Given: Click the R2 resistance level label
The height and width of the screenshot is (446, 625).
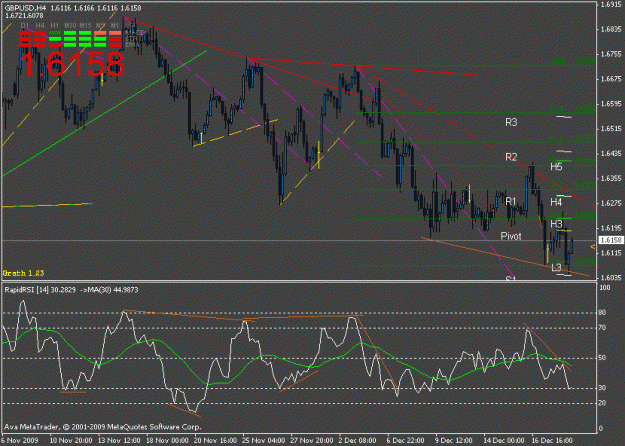Looking at the screenshot, I should coord(511,157).
